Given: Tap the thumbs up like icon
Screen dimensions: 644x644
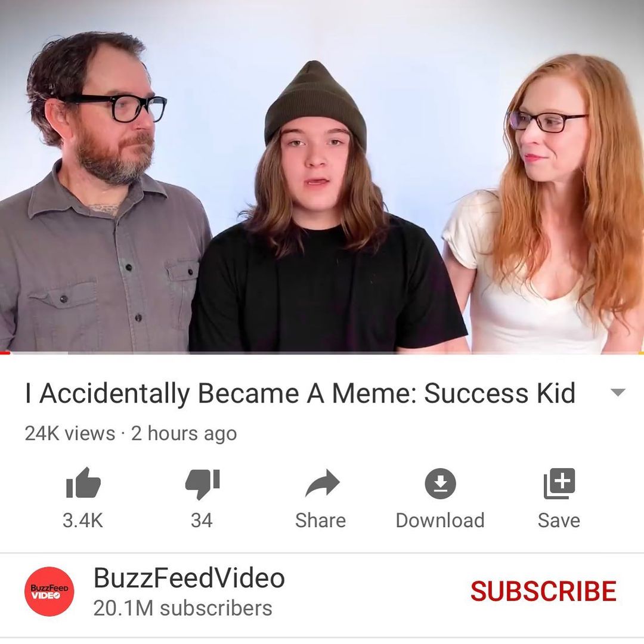Looking at the screenshot, I should 83,482.
